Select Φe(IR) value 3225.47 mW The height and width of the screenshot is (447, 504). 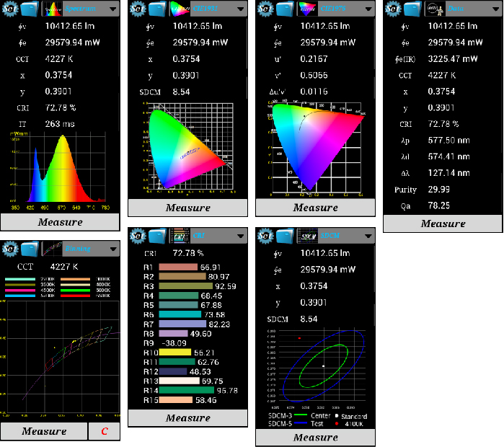[453, 59]
